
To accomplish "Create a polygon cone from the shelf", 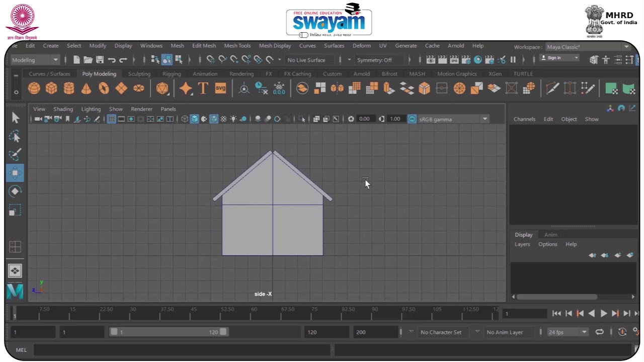I will (x=87, y=89).
